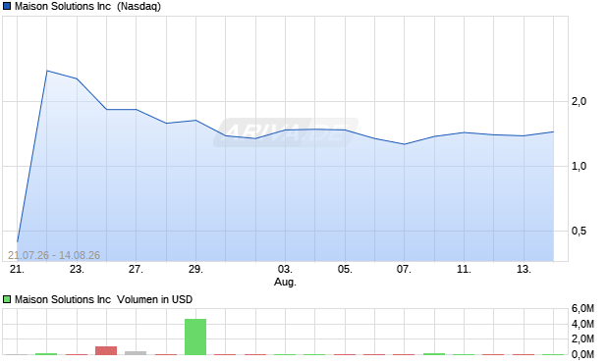Click the '13.' date axis label
The image size is (609, 364).
coord(524,269)
